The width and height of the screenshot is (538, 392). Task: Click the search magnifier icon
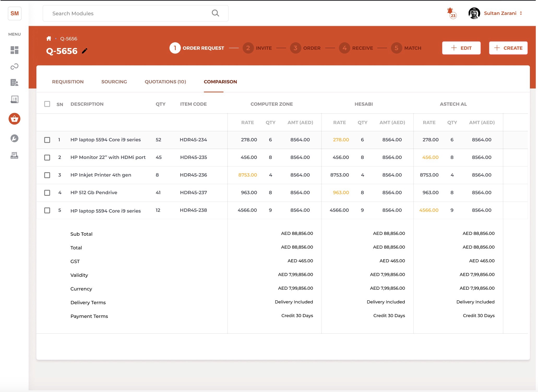[215, 13]
